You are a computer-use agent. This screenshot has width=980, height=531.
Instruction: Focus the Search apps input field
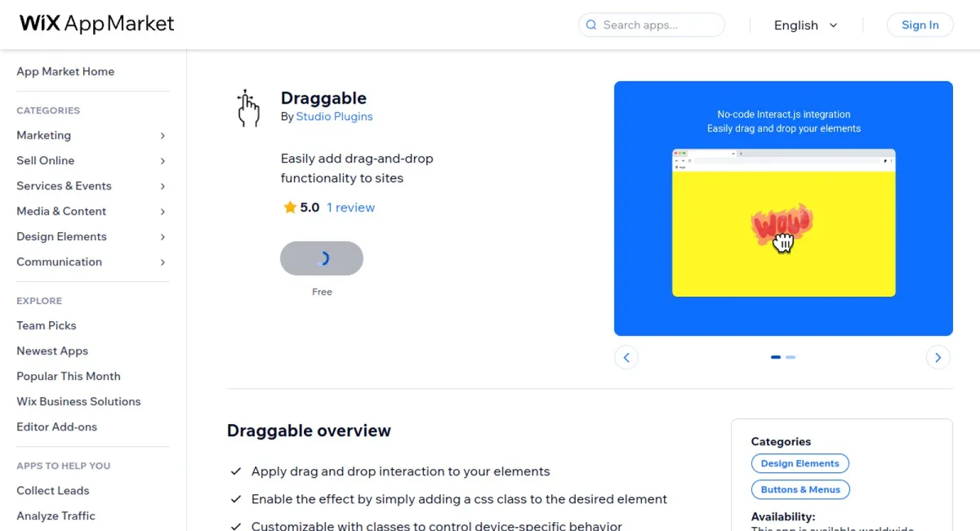[x=652, y=25]
